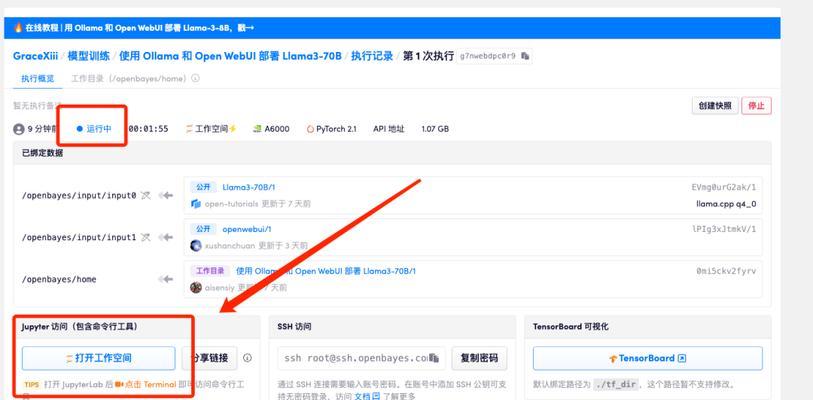Open the 使用 Ollama 和 Open WebUI 部署 Llama3-70B/1 workdir link

tap(326, 271)
